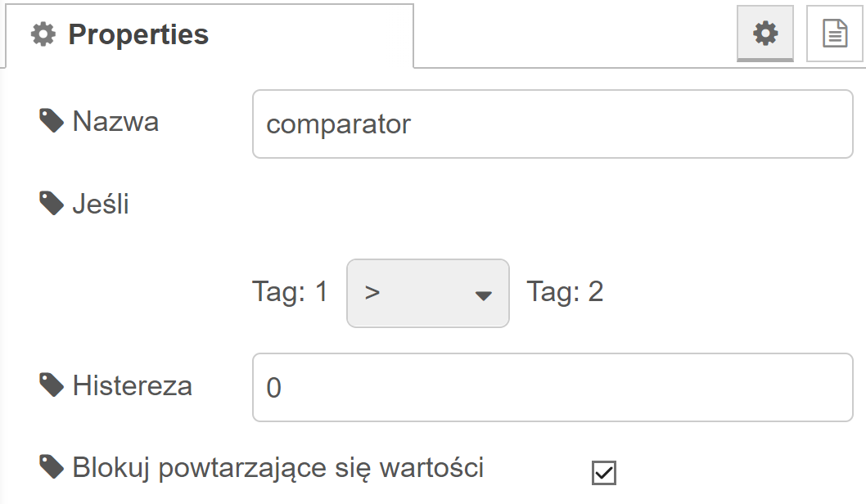
Task: Open the comparison operator dropdown
Action: click(x=428, y=293)
